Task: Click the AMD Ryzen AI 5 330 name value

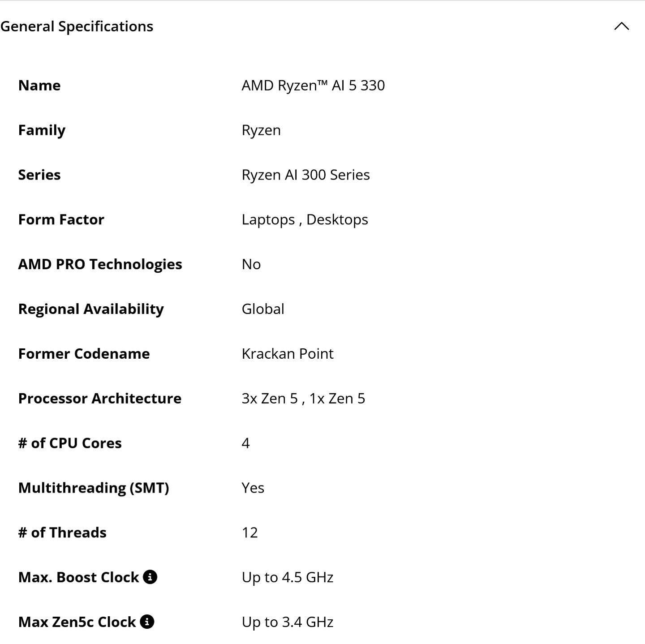Action: tap(313, 85)
